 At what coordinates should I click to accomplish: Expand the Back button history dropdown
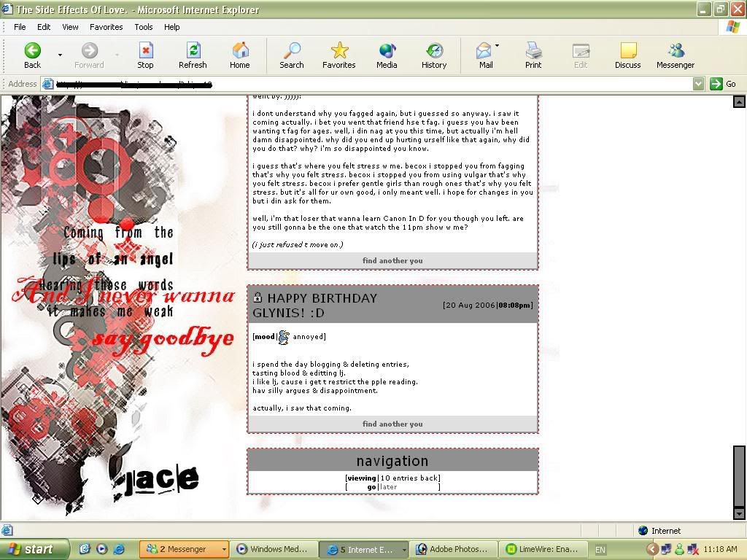pos(60,55)
